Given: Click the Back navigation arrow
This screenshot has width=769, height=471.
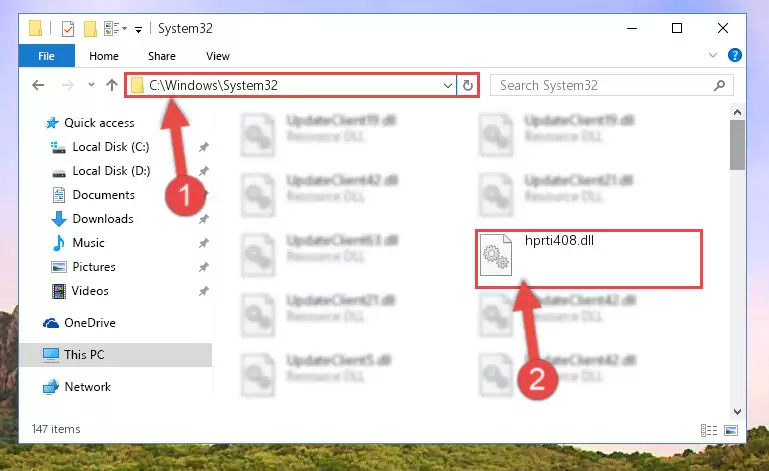Looking at the screenshot, I should (x=38, y=85).
